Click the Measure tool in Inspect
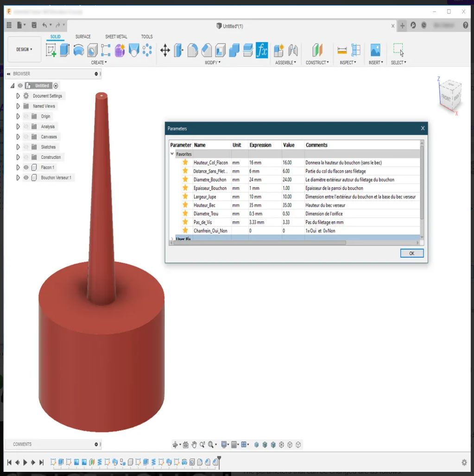Viewport: 474px width, 476px height. [x=342, y=50]
